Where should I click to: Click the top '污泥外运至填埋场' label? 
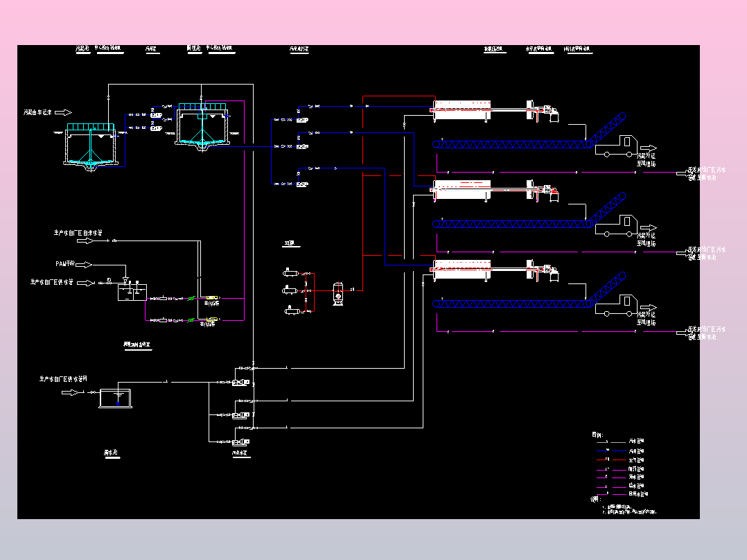[x=647, y=159]
